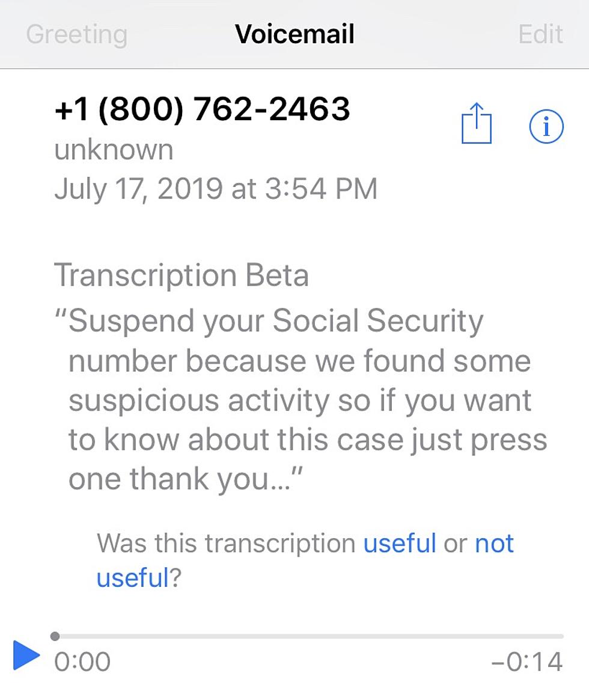Click the "Suspend your Social Security" line
Image resolution: width=589 pixels, height=700 pixels.
click(x=269, y=321)
